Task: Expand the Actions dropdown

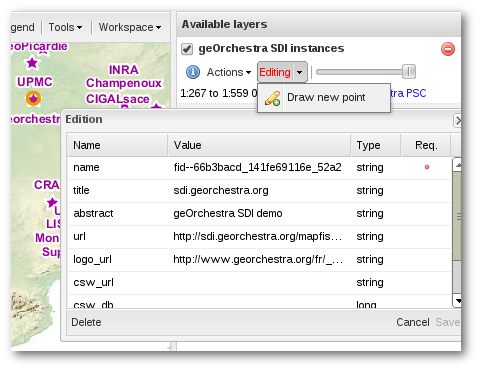Action: 229,72
